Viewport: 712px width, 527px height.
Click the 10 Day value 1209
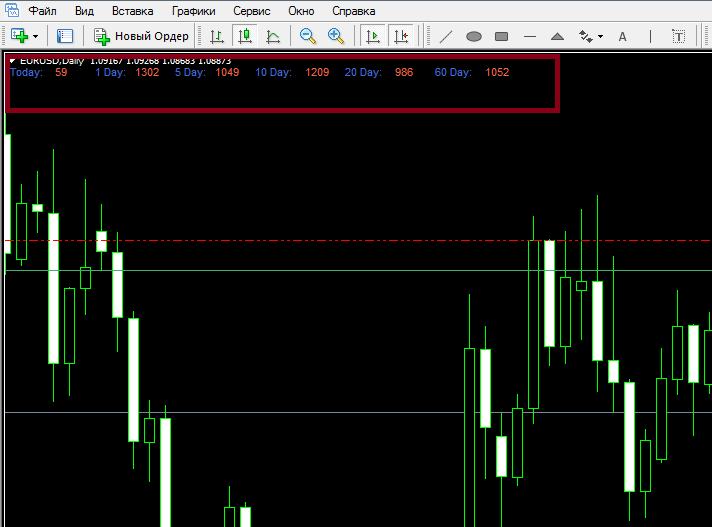(x=317, y=72)
